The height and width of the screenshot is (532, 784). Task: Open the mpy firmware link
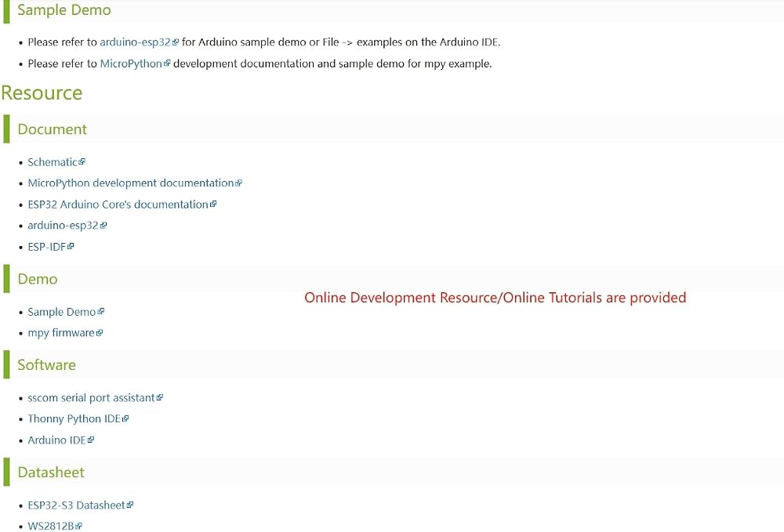[x=61, y=333]
